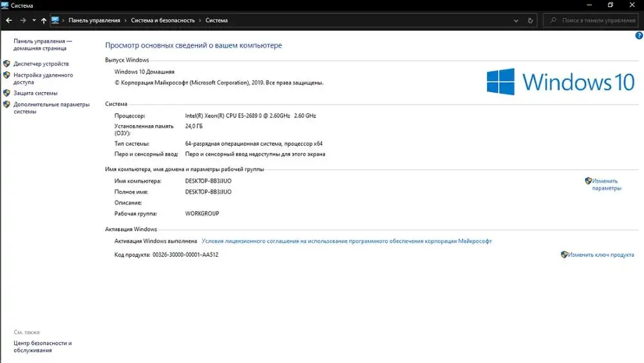Viewport: 644px width, 363px height.
Task: Click shield icon beside 'Настройка удаленного доступа'
Action: click(6, 75)
